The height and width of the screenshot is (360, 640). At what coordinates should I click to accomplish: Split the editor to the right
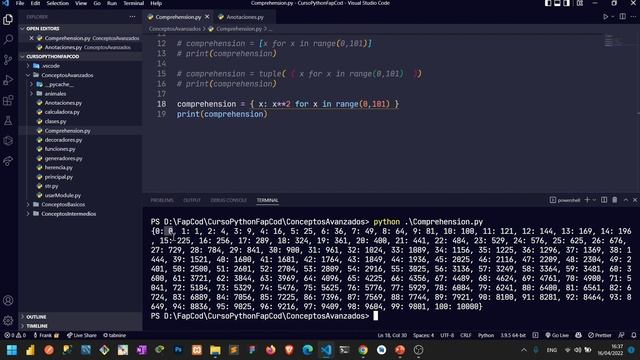622,17
